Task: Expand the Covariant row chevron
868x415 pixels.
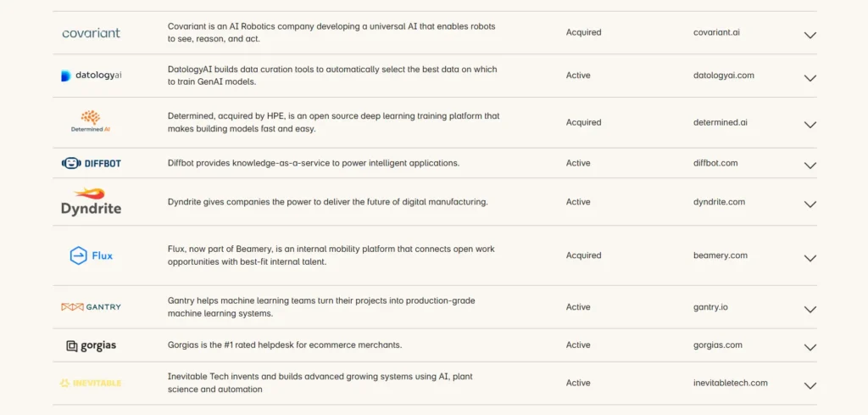Action: pos(810,35)
